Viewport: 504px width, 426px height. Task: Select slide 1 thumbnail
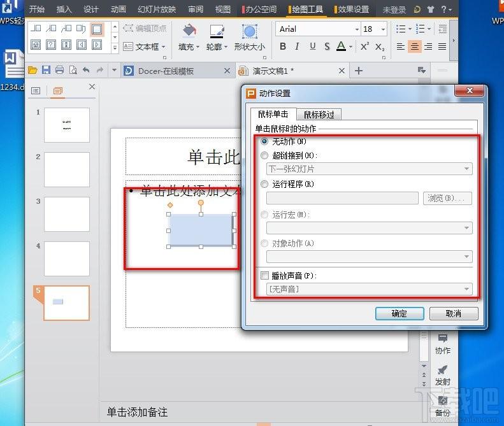tap(66, 125)
